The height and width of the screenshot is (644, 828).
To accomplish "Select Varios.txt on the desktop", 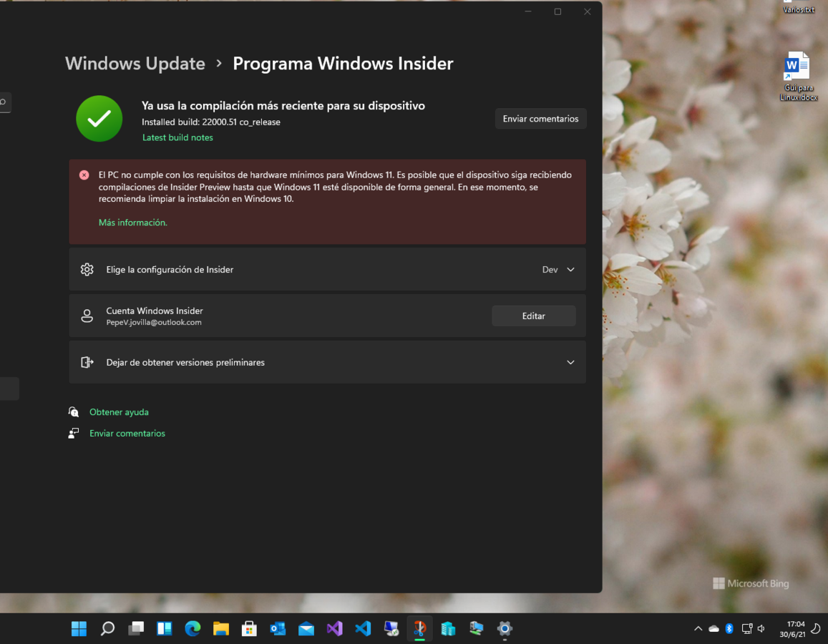I will pos(798,7).
